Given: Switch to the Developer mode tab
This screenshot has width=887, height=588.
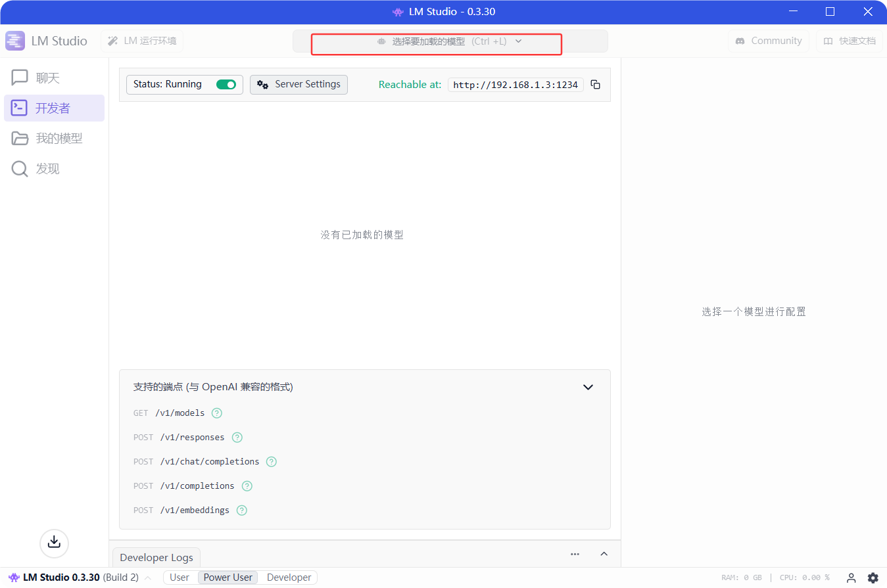Looking at the screenshot, I should click(x=287, y=577).
